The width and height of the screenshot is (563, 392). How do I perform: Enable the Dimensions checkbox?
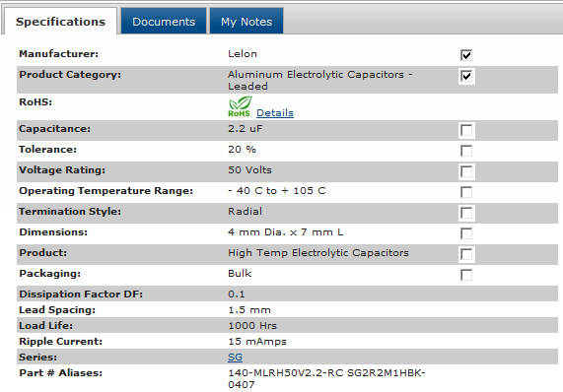click(x=466, y=233)
